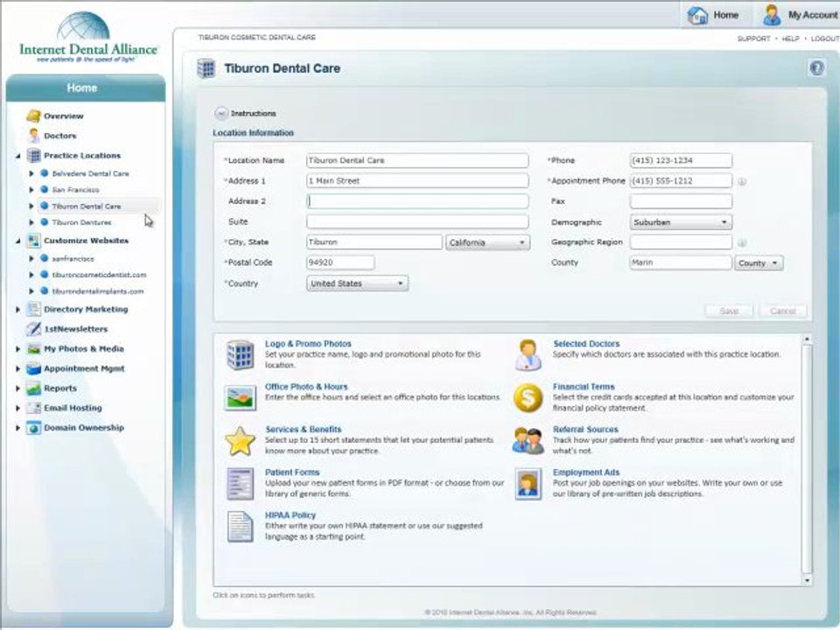Open Selected Doctors doctor icon
840x630 pixels.
point(528,355)
